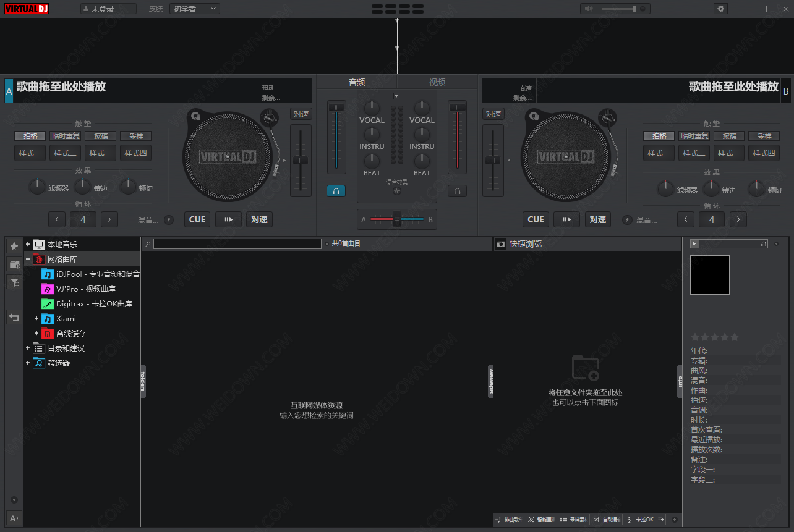794x532 pixels.
Task: Click the arrow list icon after 卡拉OK
Action: (x=661, y=520)
